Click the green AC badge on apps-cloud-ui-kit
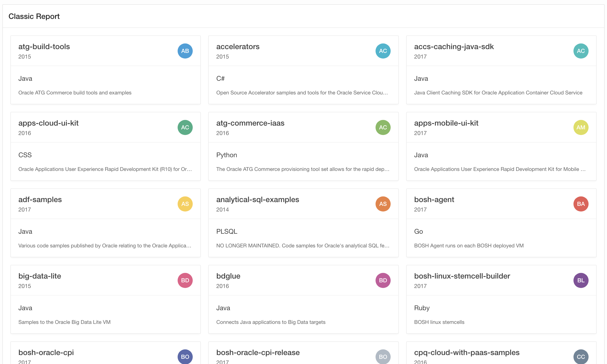 [x=185, y=127]
